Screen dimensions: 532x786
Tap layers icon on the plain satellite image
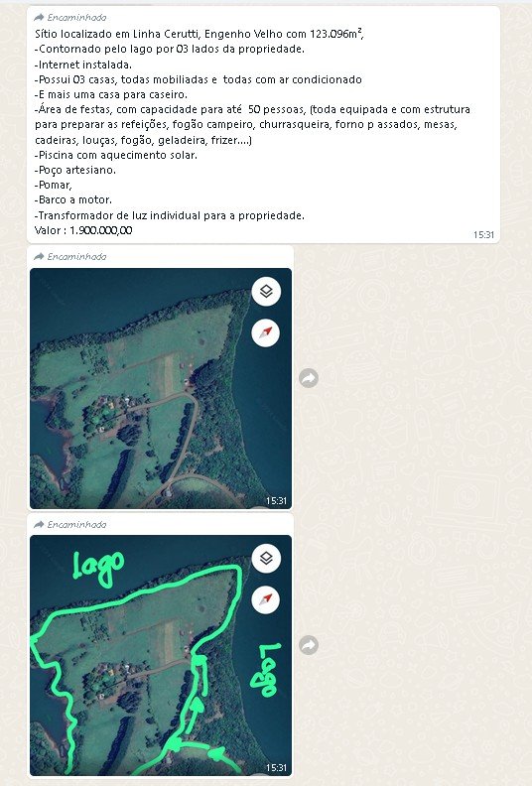click(266, 291)
